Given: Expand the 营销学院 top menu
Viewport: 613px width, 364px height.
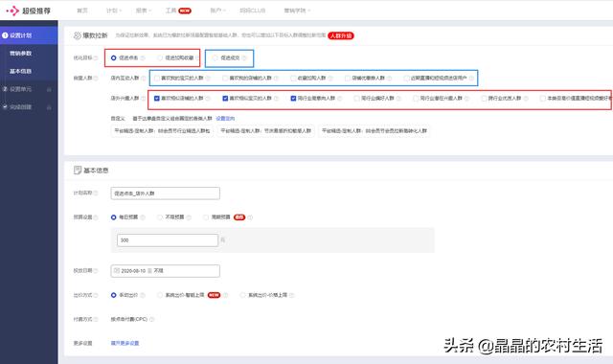Looking at the screenshot, I should coord(297,11).
